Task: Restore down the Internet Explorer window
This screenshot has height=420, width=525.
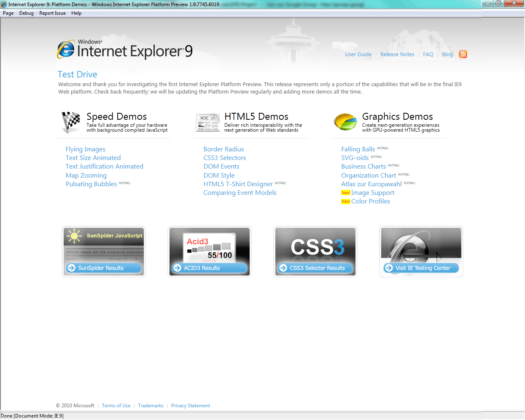Action: click(498, 3)
